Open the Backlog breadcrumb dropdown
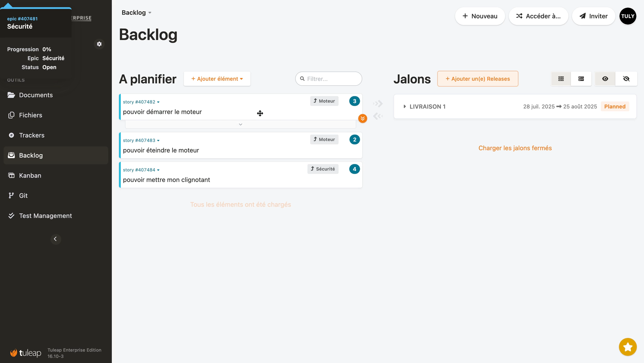644x363 pixels. click(x=136, y=13)
